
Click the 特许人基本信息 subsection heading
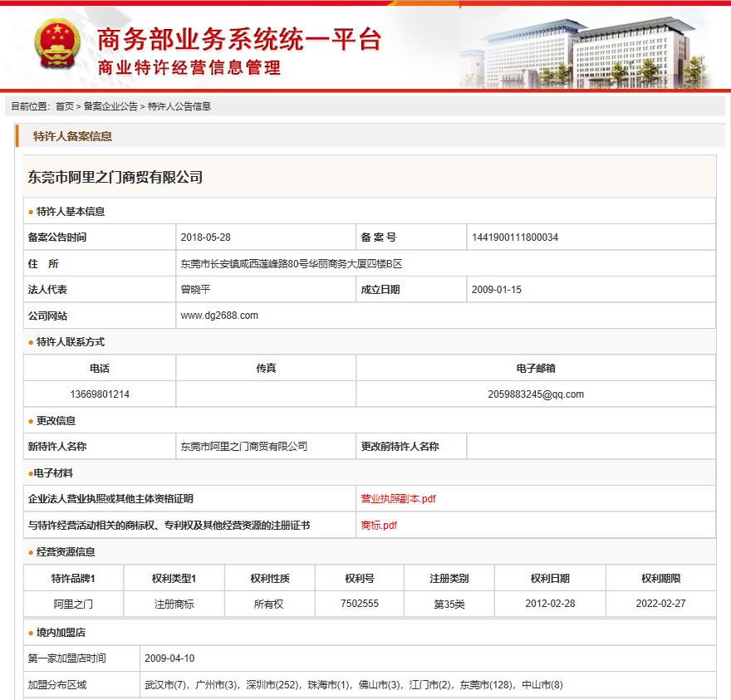point(71,212)
